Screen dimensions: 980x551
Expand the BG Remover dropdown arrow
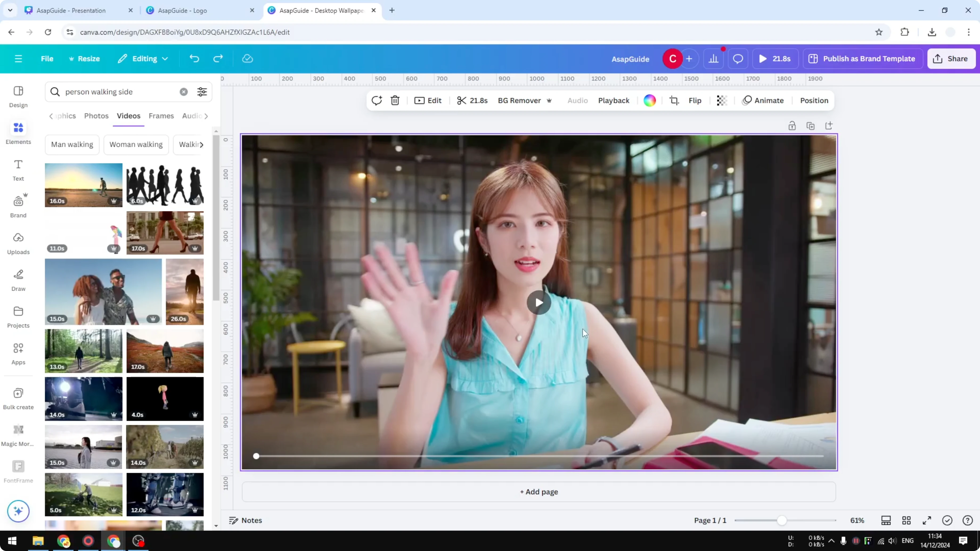(549, 100)
